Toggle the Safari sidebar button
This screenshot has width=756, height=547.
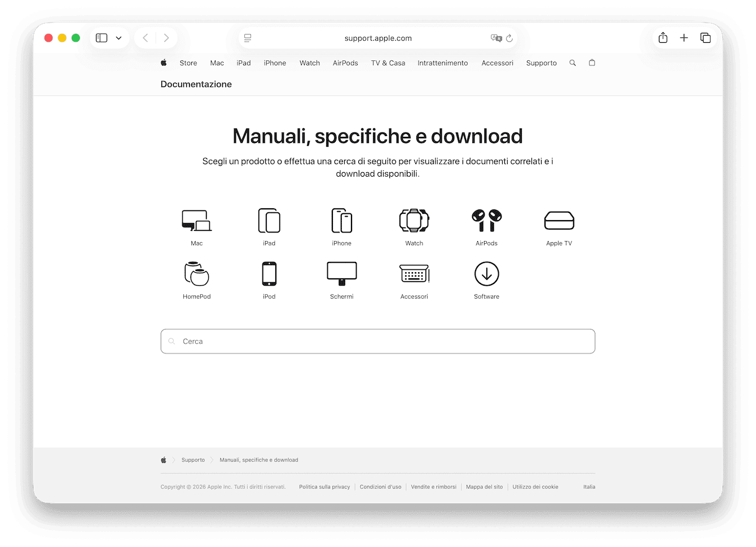tap(102, 38)
